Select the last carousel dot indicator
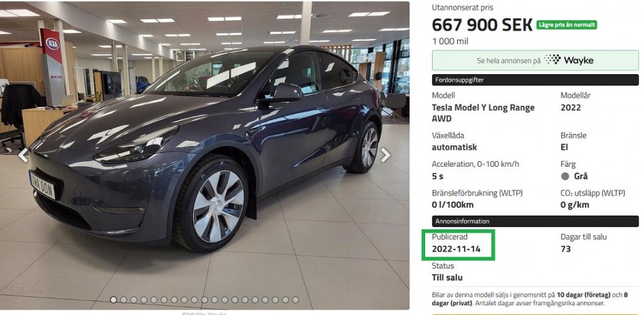 pos(296,300)
